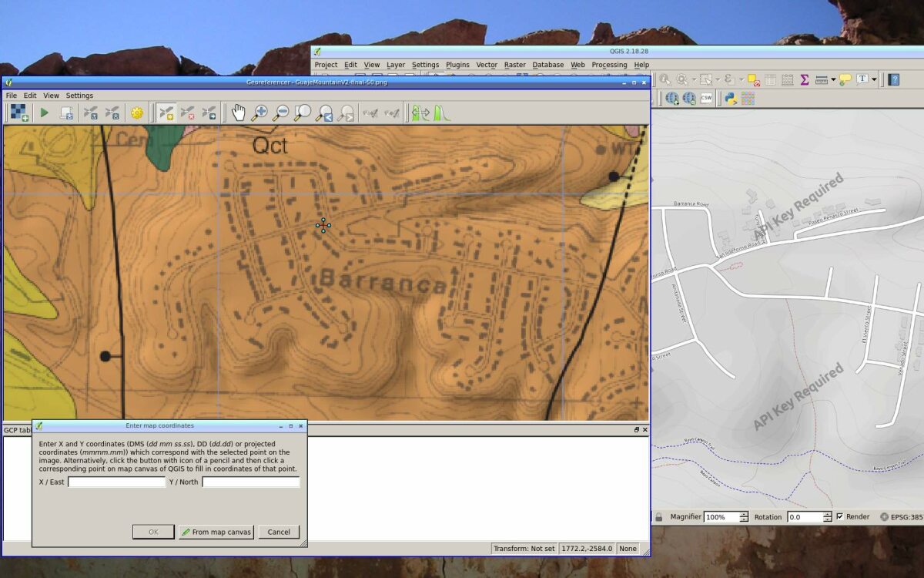Start georeferencing with the green play icon
Image resolution: width=924 pixels, height=578 pixels.
(45, 113)
